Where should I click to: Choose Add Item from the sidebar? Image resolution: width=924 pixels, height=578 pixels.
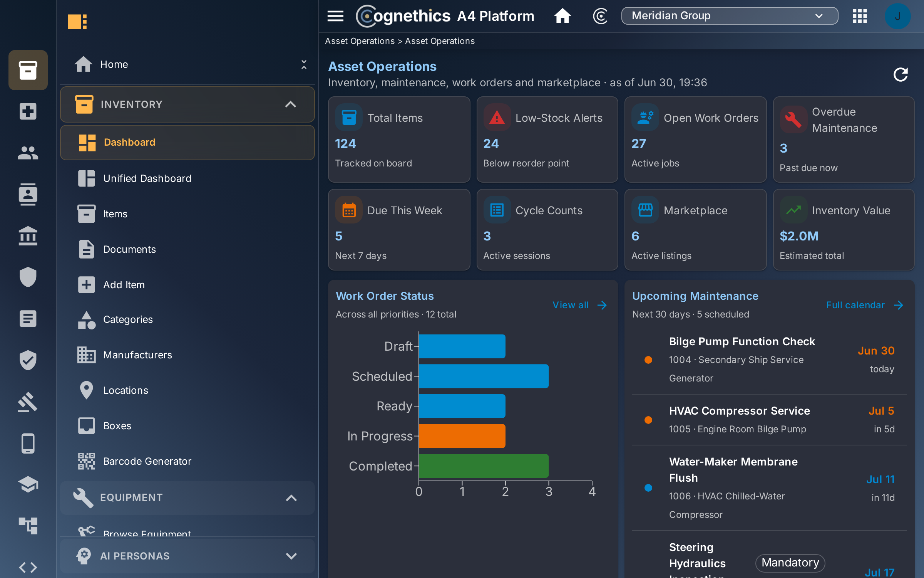point(187,285)
